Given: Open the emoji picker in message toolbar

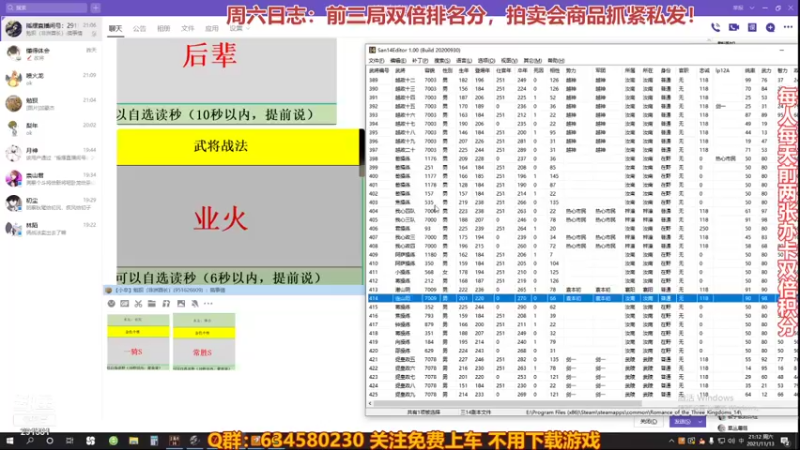Looking at the screenshot, I should [x=111, y=304].
